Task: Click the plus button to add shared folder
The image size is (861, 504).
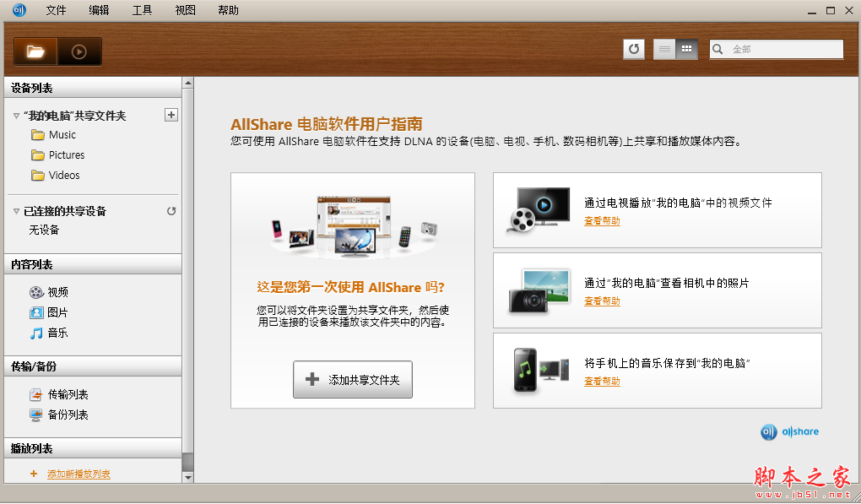Action: (x=171, y=113)
